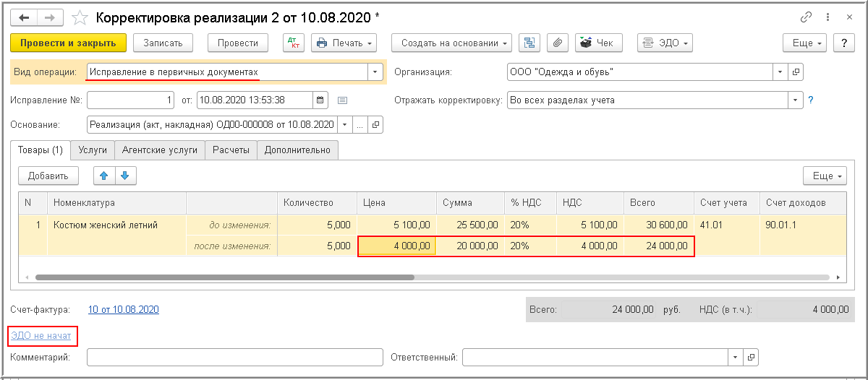Switch to Товары (1) tab
This screenshot has width=868, height=380.
41,150
